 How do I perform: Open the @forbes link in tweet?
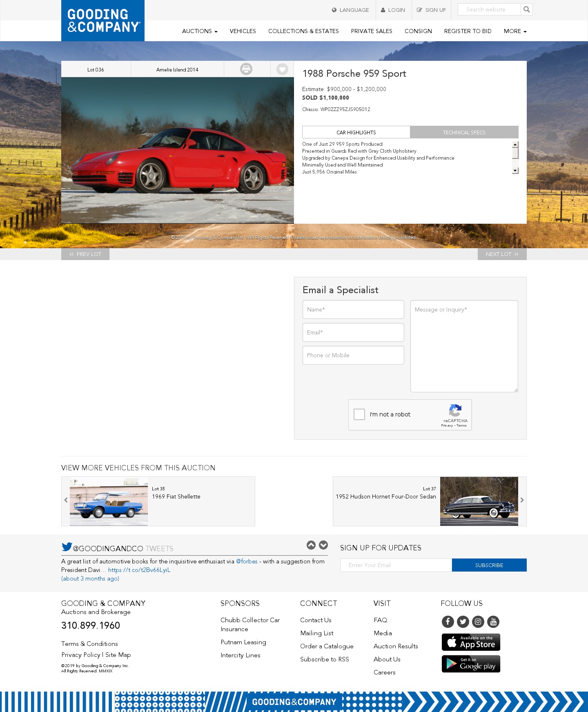pos(247,561)
